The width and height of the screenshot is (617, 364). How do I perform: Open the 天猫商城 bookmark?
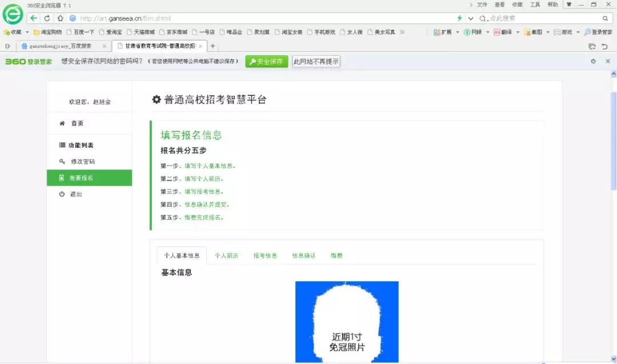point(141,32)
